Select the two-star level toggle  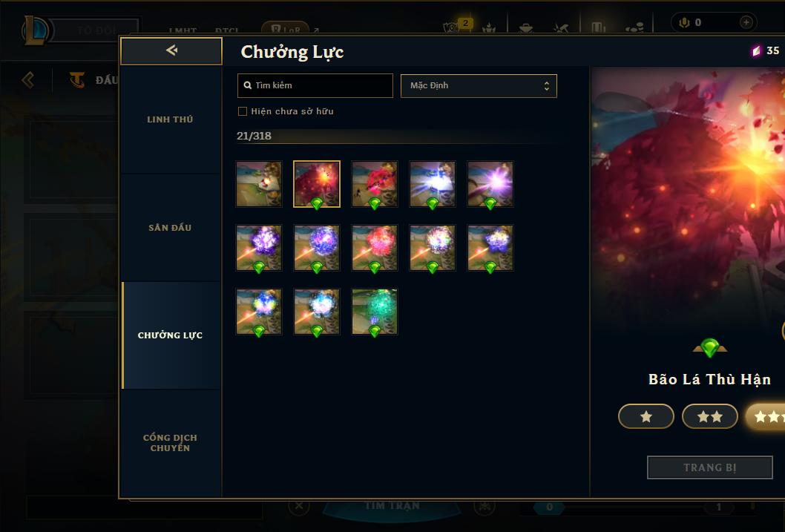pyautogui.click(x=709, y=416)
